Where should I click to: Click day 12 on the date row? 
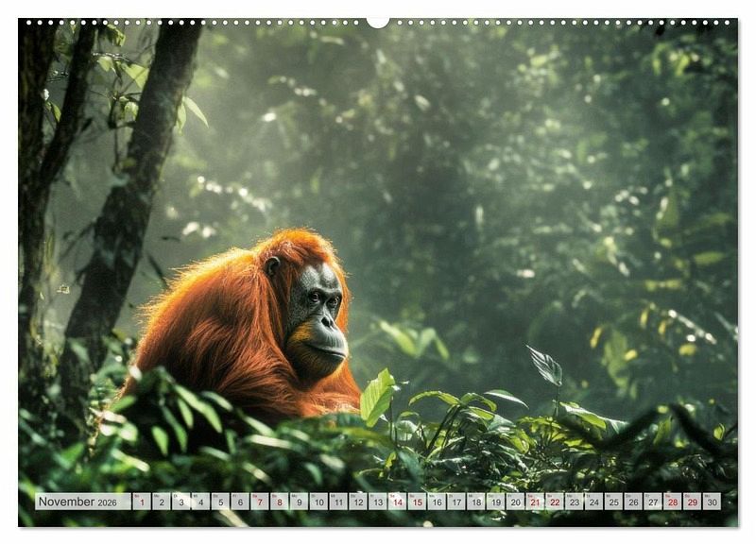coord(358,502)
